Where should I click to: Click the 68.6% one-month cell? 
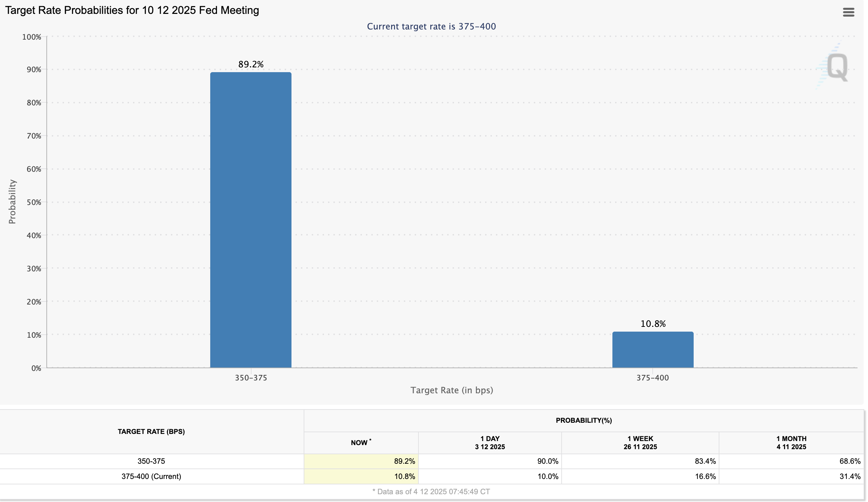coord(849,461)
